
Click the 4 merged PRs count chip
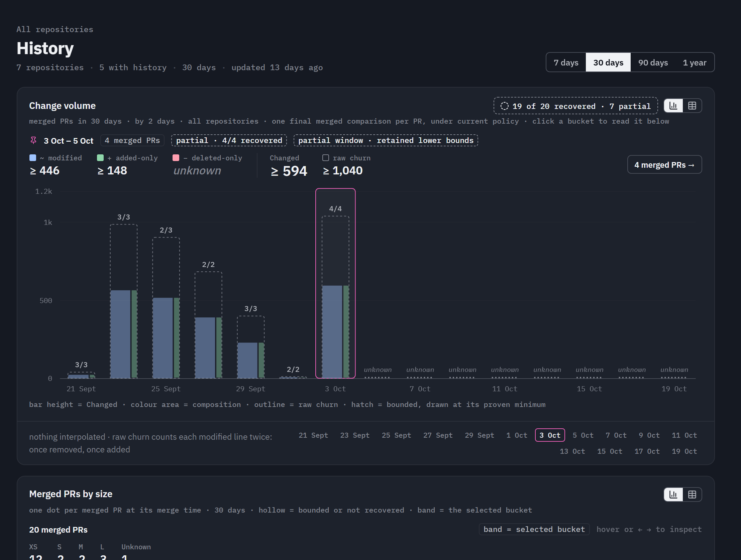pyautogui.click(x=132, y=140)
